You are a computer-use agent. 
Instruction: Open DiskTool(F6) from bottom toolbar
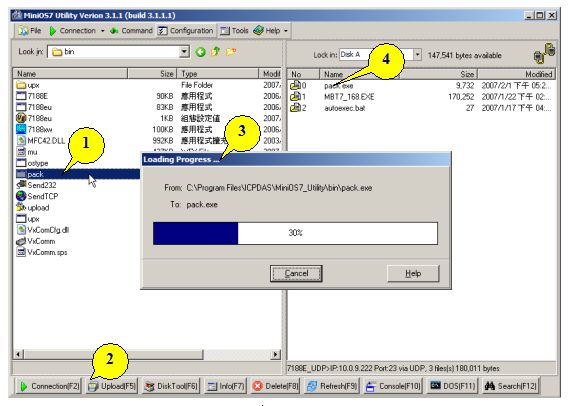click(171, 386)
